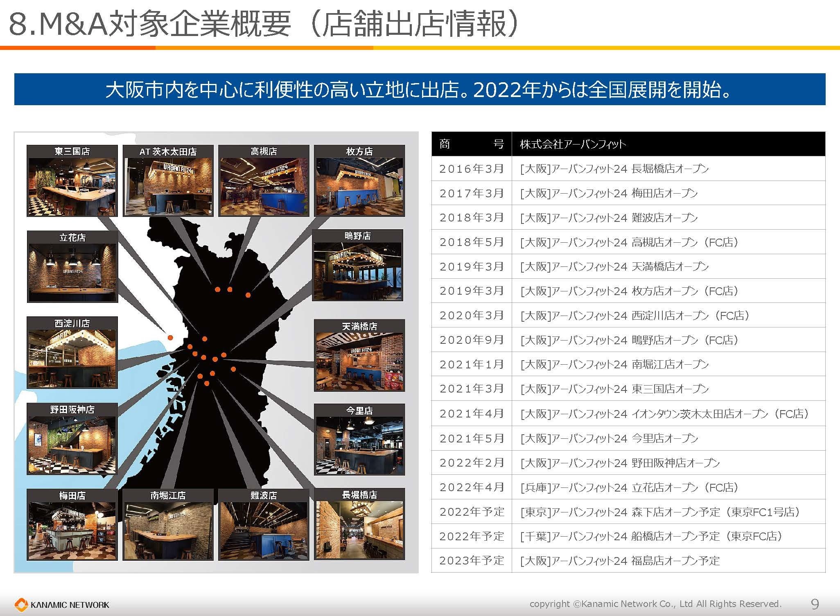Image resolution: width=840 pixels, height=616 pixels.
Task: Click the AT茨木太田店 store photo
Action: [x=168, y=186]
